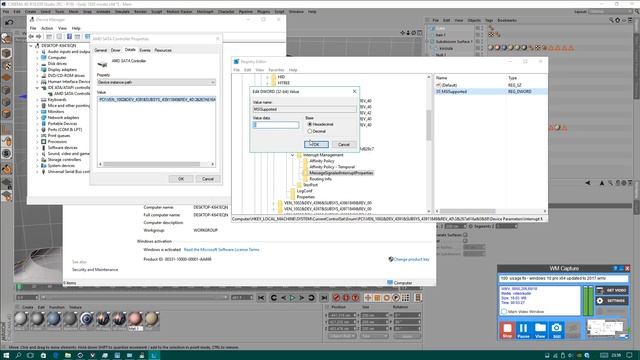The height and width of the screenshot is (360, 640).
Task: Open the Property dropdown in SATA Controller Properties
Action: tap(156, 82)
